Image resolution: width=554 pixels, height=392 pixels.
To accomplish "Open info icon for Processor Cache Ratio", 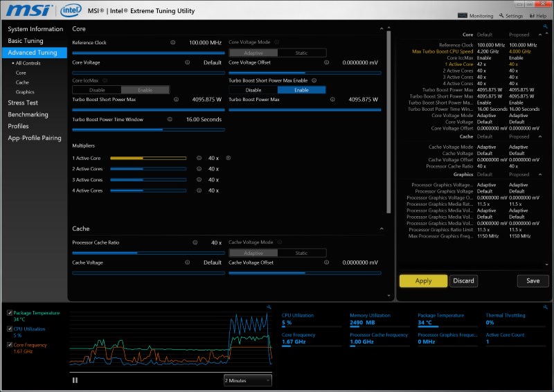I will (195, 242).
